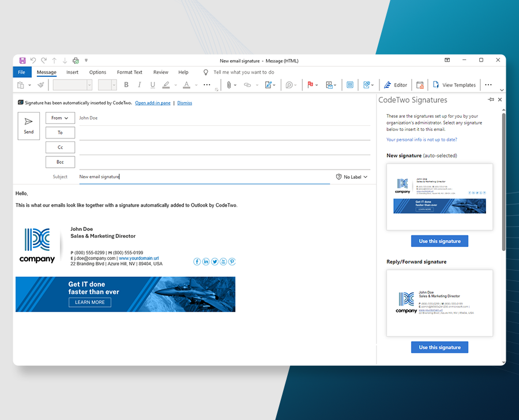Attach a file to the email
Viewport: 519px width, 420px height.
pos(230,85)
